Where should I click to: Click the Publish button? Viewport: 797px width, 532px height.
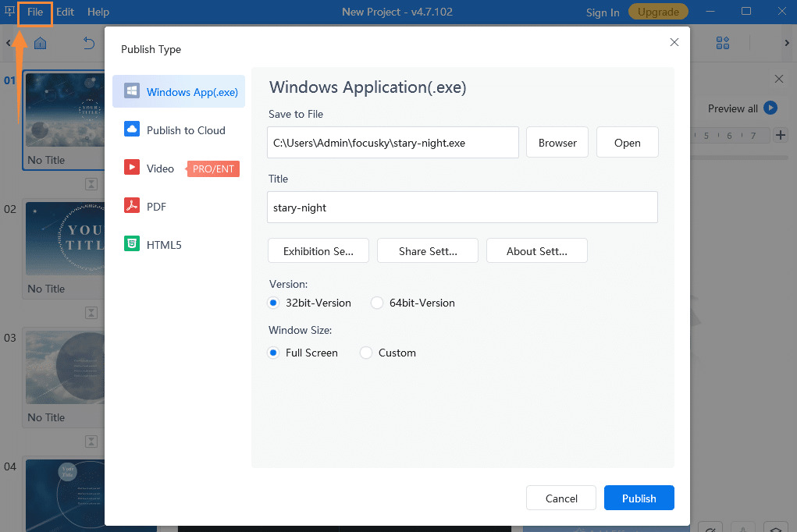tap(639, 498)
